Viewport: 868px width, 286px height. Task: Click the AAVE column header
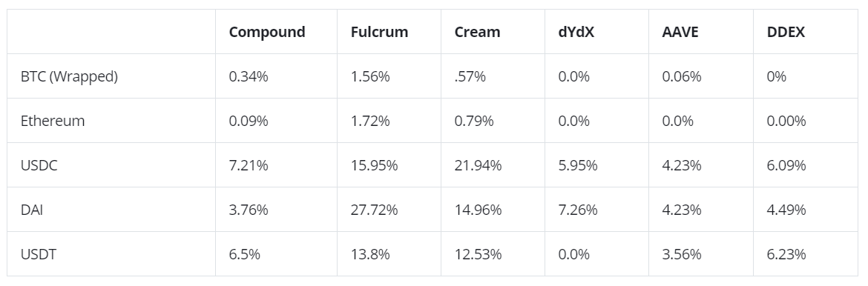(680, 32)
